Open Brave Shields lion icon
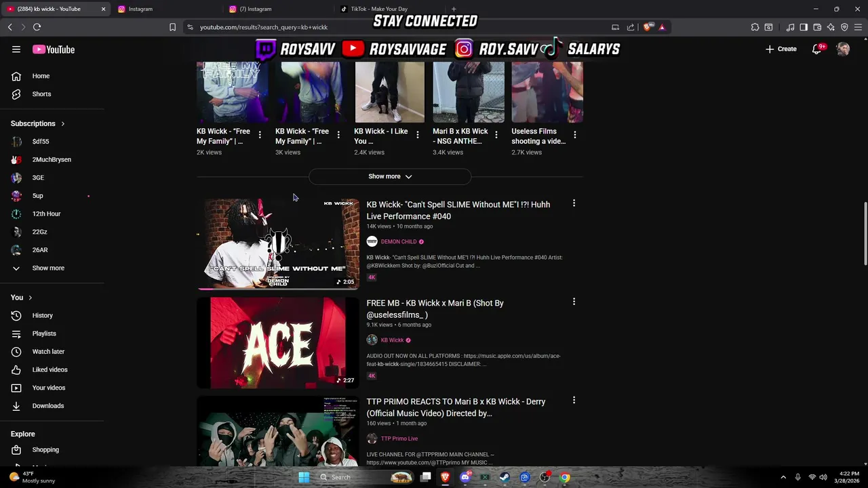868x488 pixels. (x=648, y=27)
